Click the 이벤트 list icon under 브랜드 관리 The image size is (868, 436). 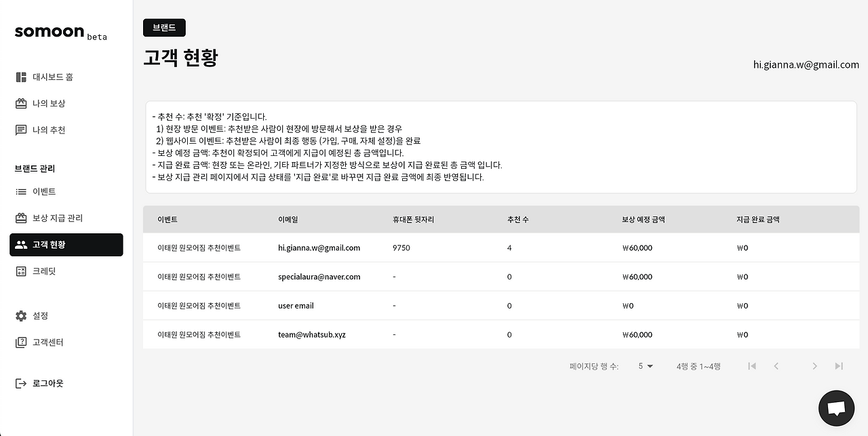[x=22, y=191]
